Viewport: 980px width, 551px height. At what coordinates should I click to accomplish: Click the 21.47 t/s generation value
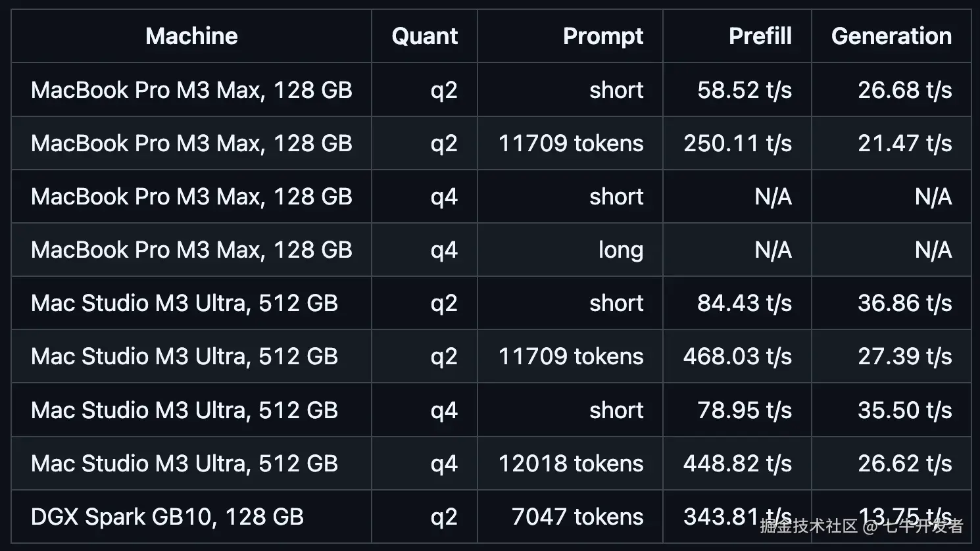(x=905, y=143)
